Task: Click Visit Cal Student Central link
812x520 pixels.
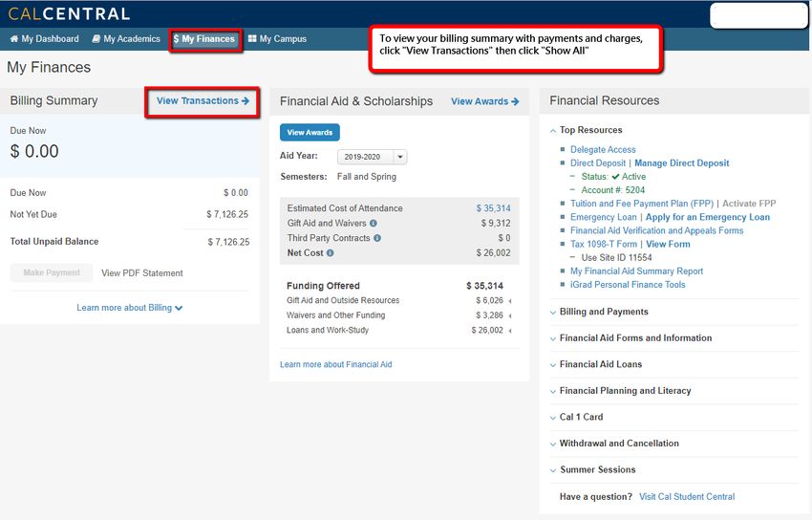Action: (x=687, y=497)
